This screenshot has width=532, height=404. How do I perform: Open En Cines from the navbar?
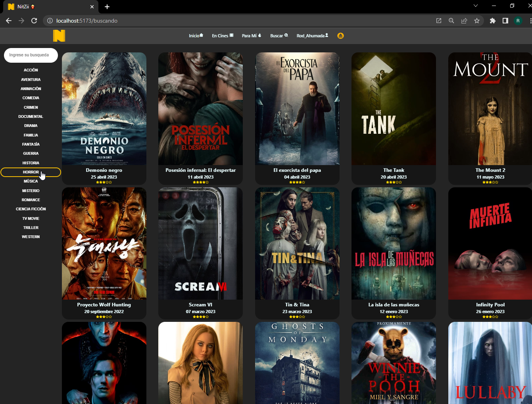pos(223,36)
